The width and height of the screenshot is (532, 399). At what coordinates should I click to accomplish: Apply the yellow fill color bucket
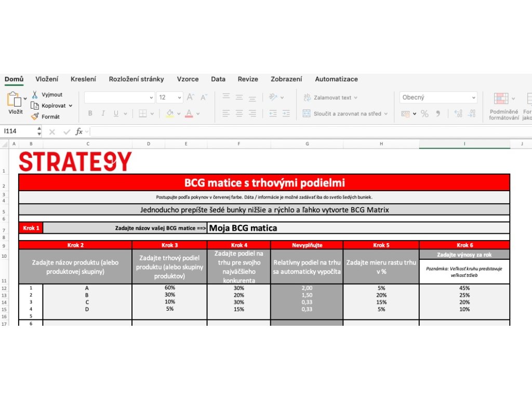tap(170, 113)
